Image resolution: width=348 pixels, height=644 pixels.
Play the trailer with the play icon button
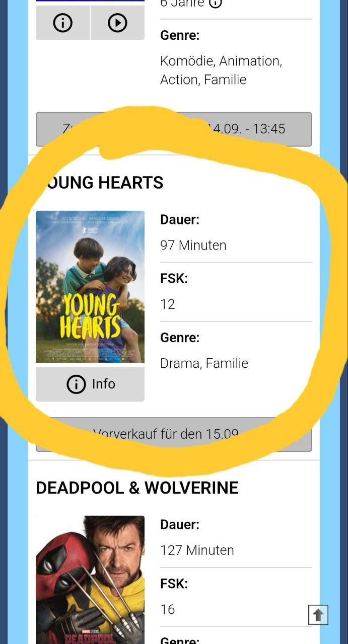[x=117, y=23]
